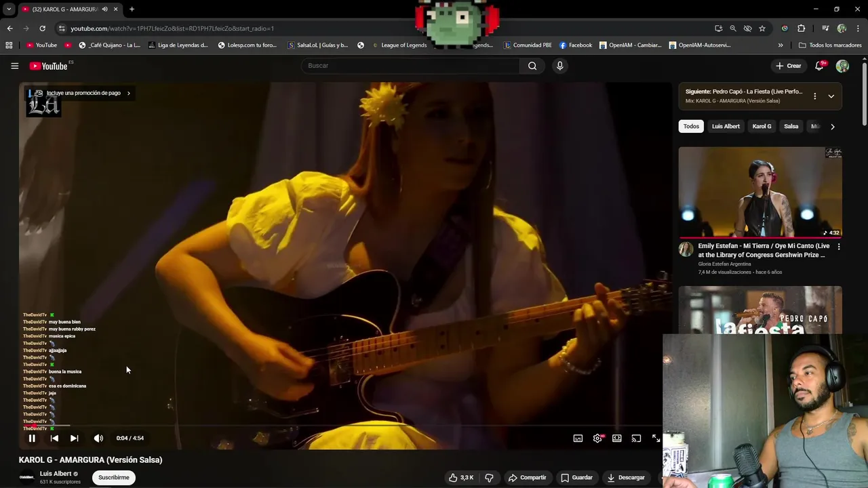Screen dimensions: 868x488
Task: Open mix queue three-dot options
Action: (x=814, y=96)
